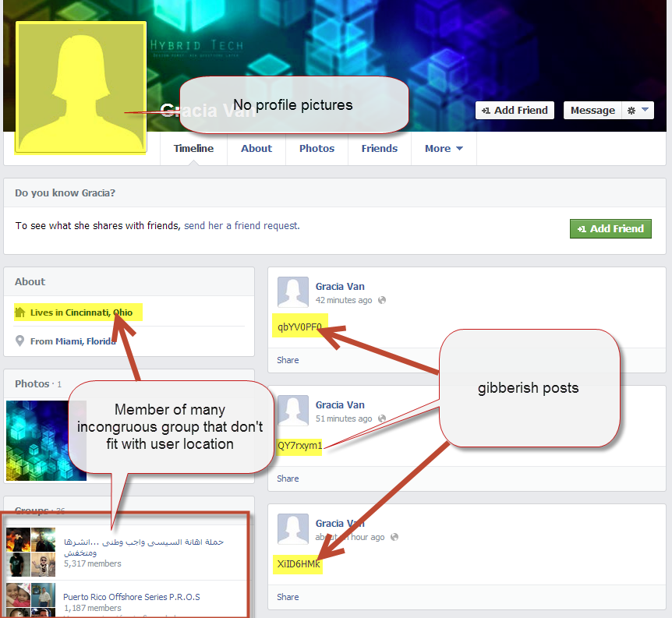This screenshot has width=672, height=618.
Task: Switch to the About tab
Action: 256,149
